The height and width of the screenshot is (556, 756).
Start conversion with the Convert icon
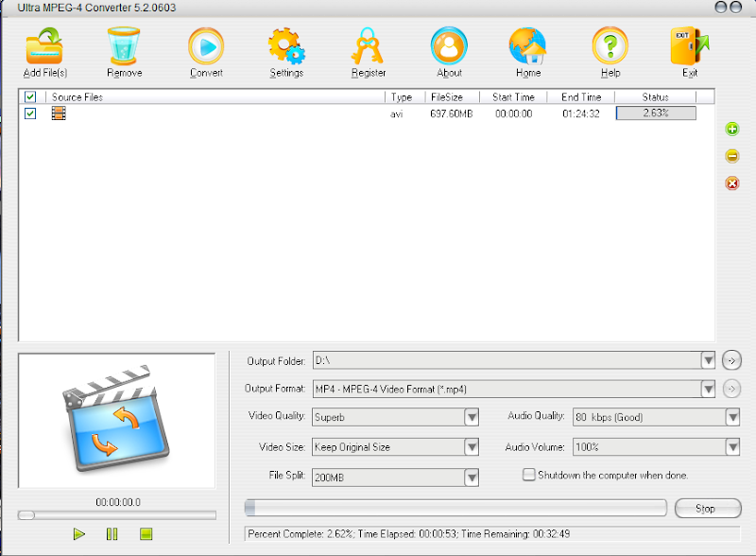click(206, 46)
